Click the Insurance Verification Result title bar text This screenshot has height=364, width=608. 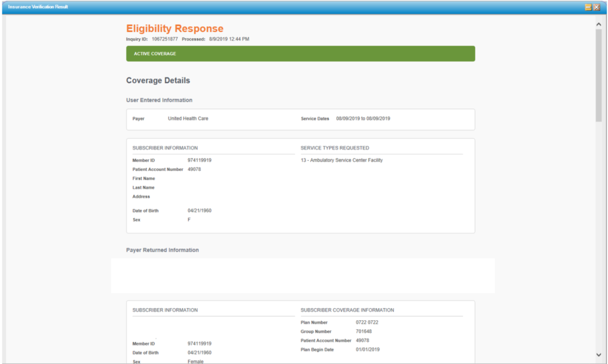coord(38,7)
